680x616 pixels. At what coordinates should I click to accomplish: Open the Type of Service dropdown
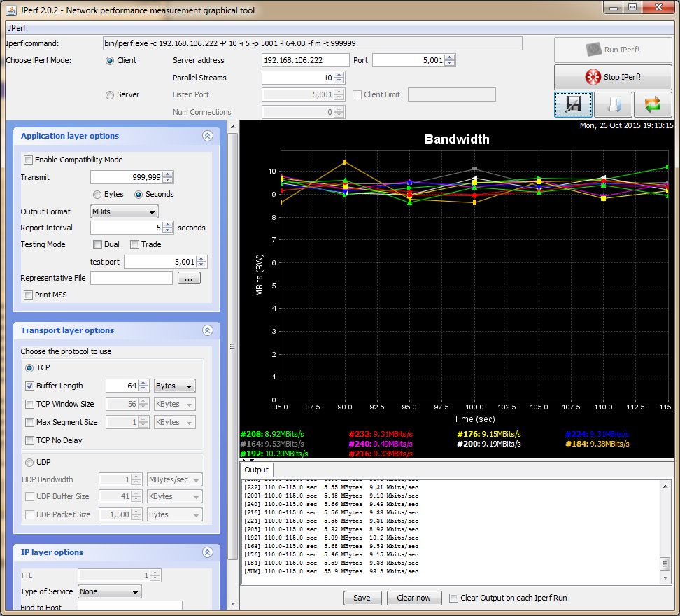click(109, 591)
